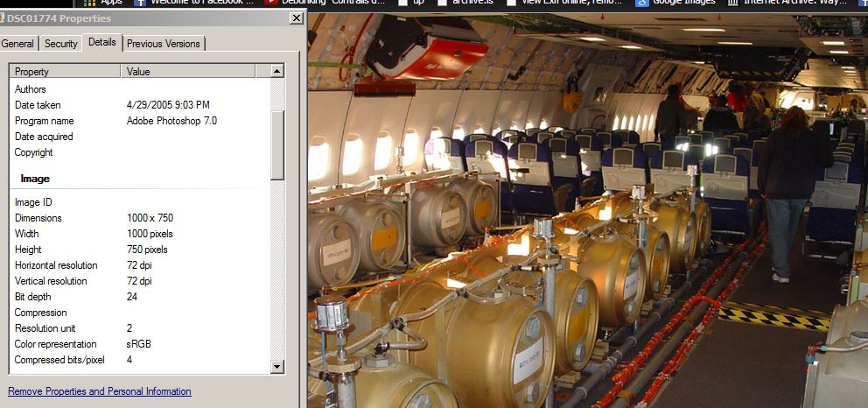Select the Authors property row
This screenshot has height=408, width=868.
(31, 89)
